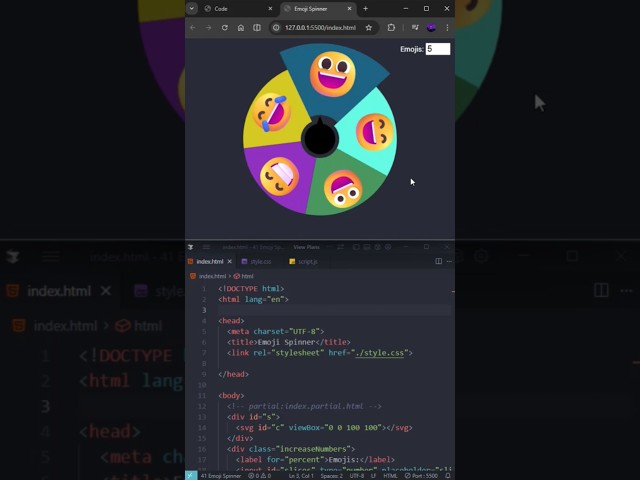Click UTF-8 encoding in status bar
The width and height of the screenshot is (640, 480).
click(356, 476)
